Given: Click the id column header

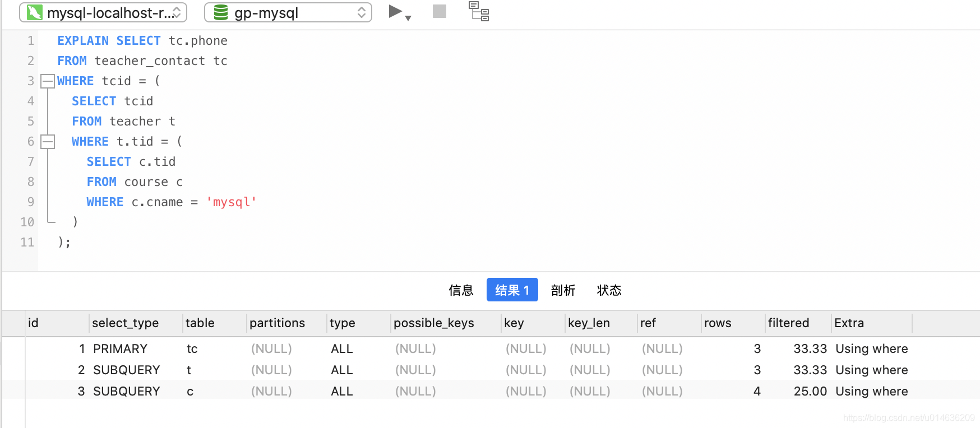Looking at the screenshot, I should (57, 323).
